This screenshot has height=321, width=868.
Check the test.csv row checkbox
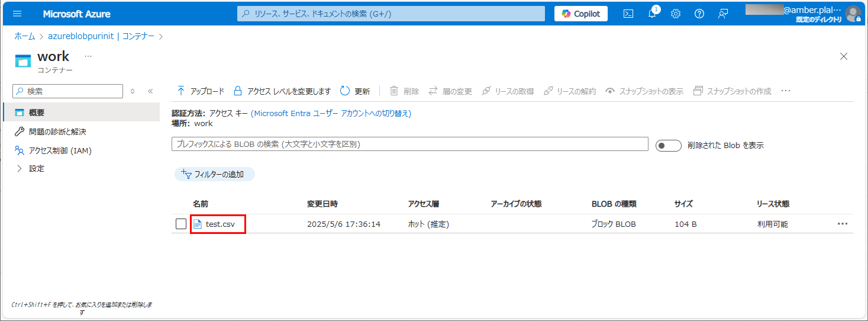point(181,224)
